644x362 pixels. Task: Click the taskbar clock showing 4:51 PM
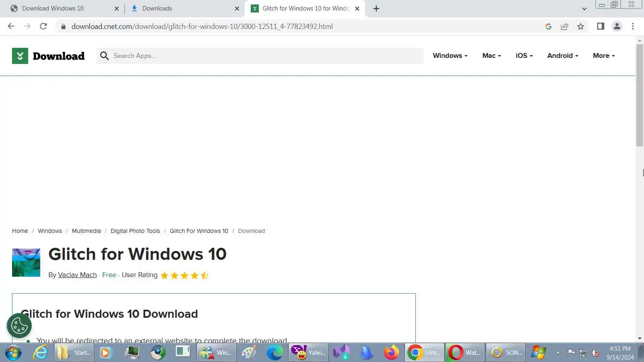620,353
